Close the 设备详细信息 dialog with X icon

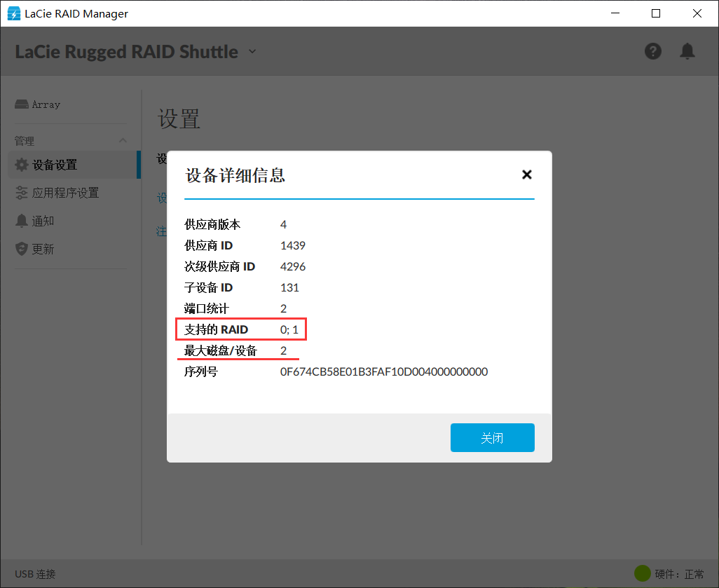(x=527, y=175)
